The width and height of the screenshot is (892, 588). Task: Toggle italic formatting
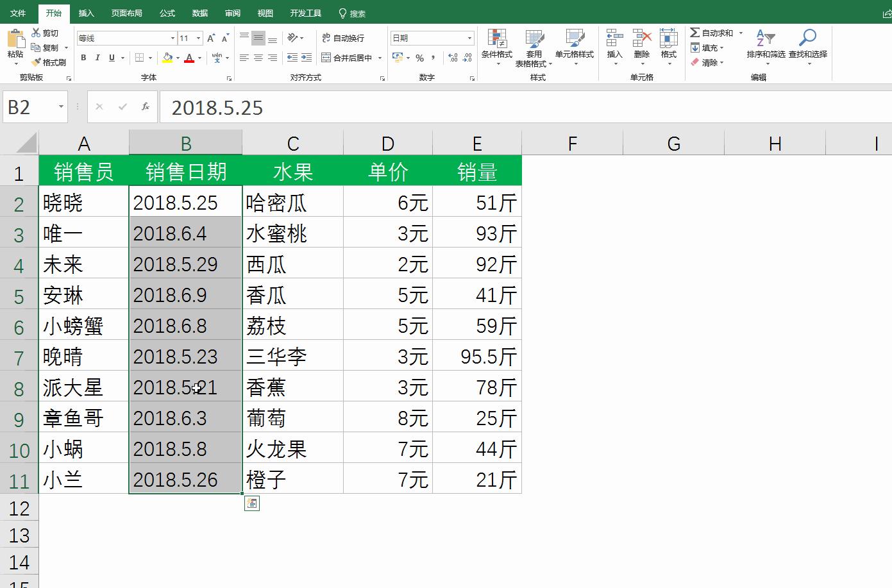(x=97, y=58)
